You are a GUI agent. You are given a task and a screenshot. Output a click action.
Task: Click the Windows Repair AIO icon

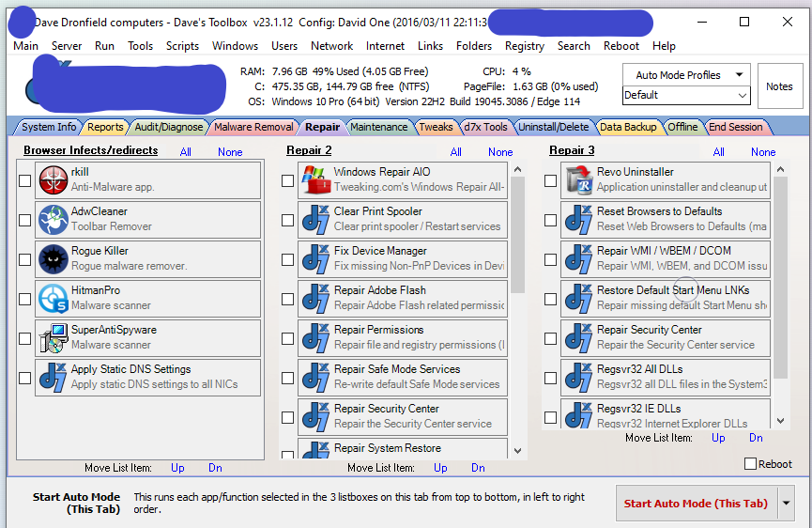coord(316,179)
